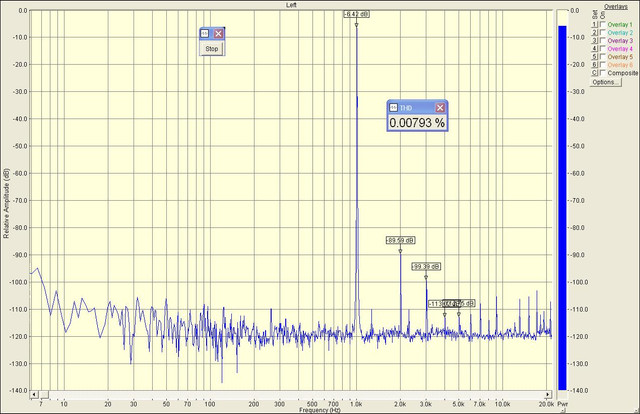Click the Set 4 overlay button

point(595,49)
